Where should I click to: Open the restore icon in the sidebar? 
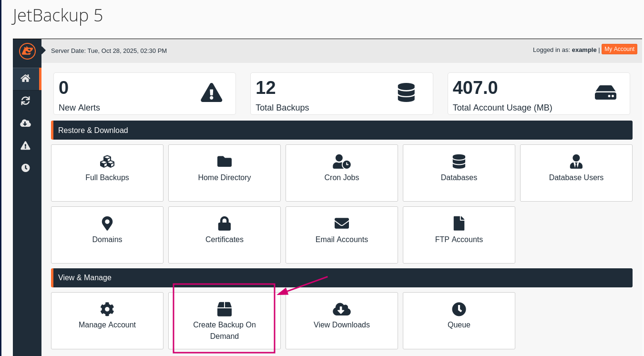pos(26,101)
